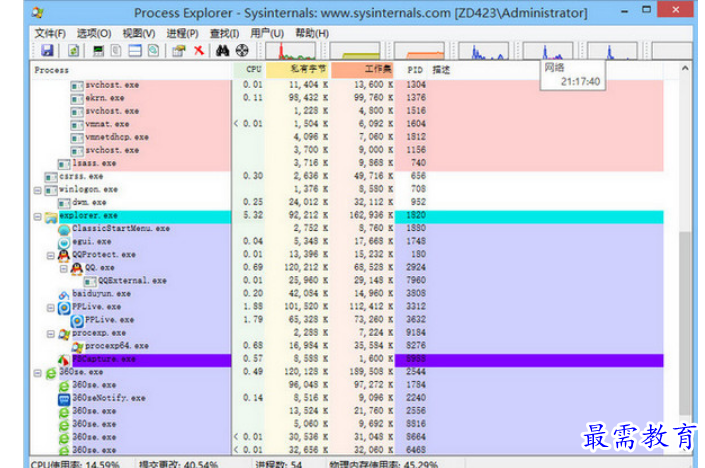Click the yellow commit history mini graph
705x468 pixels.
coord(355,51)
